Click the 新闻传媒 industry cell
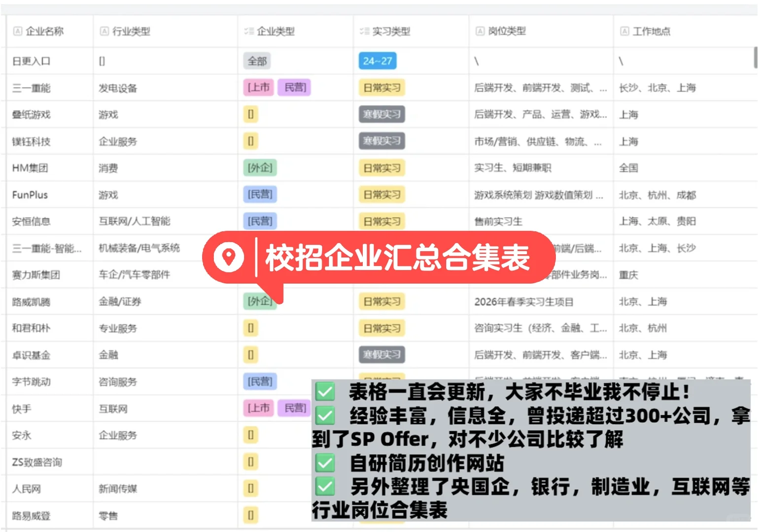The height and width of the screenshot is (532, 758). 165,489
